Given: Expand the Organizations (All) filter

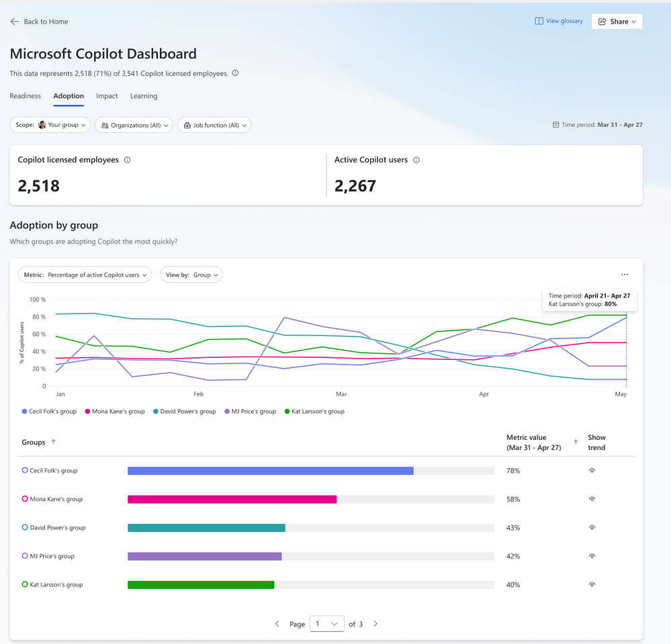Looking at the screenshot, I should click(x=134, y=125).
